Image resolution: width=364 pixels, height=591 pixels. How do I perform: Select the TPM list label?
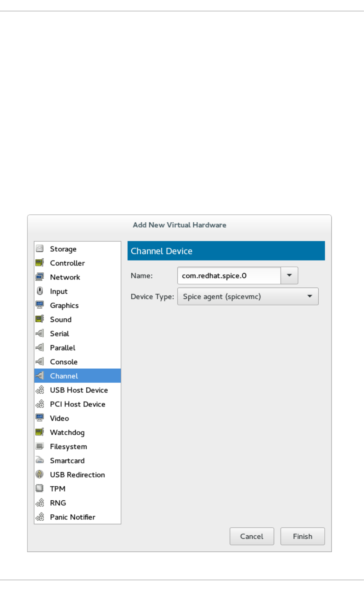(x=57, y=489)
